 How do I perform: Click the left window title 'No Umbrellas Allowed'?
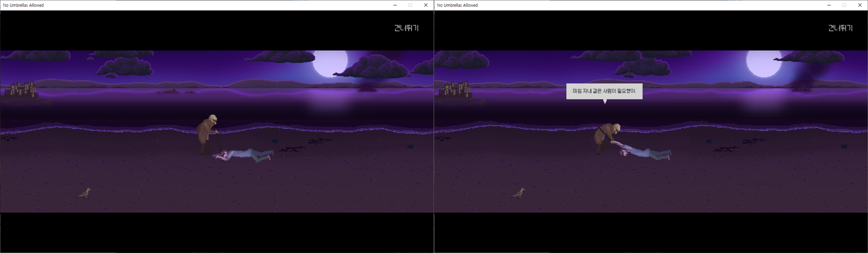(x=23, y=5)
